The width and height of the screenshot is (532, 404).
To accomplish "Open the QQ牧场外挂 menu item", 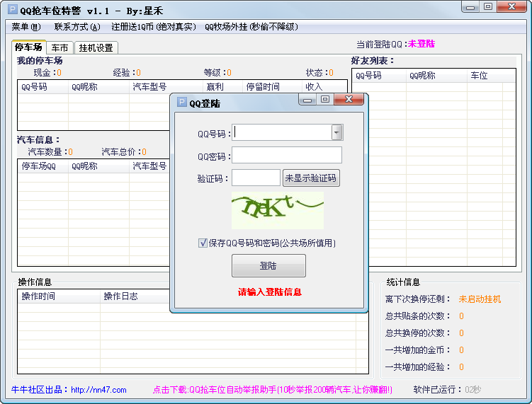I will pyautogui.click(x=251, y=27).
